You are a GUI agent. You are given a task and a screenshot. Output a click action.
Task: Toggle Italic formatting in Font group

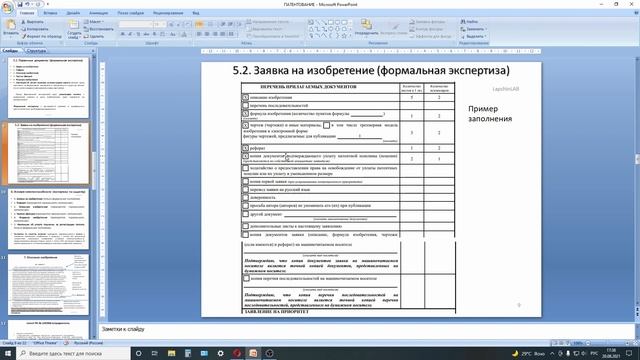130,34
